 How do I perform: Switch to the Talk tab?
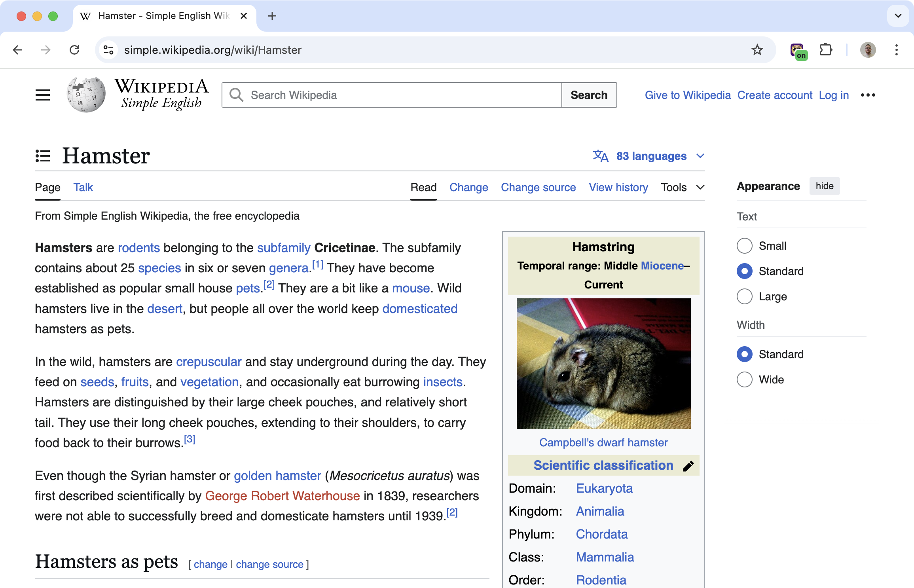[83, 187]
